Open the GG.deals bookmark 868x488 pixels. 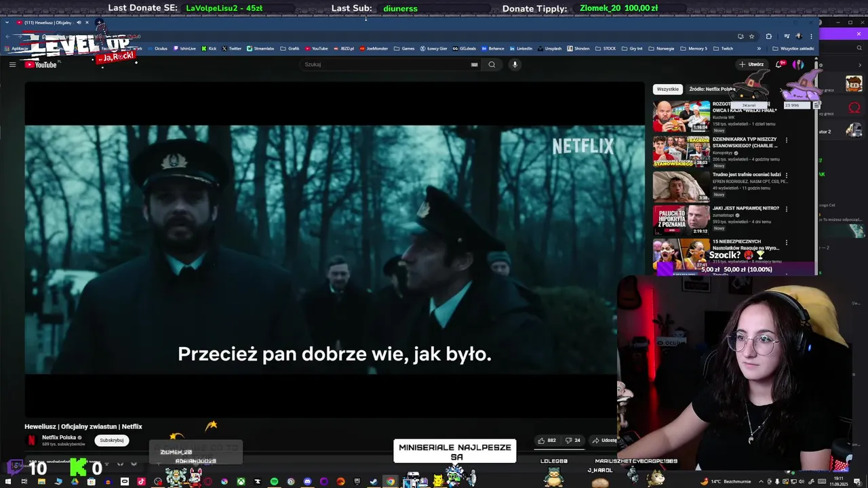pyautogui.click(x=465, y=49)
